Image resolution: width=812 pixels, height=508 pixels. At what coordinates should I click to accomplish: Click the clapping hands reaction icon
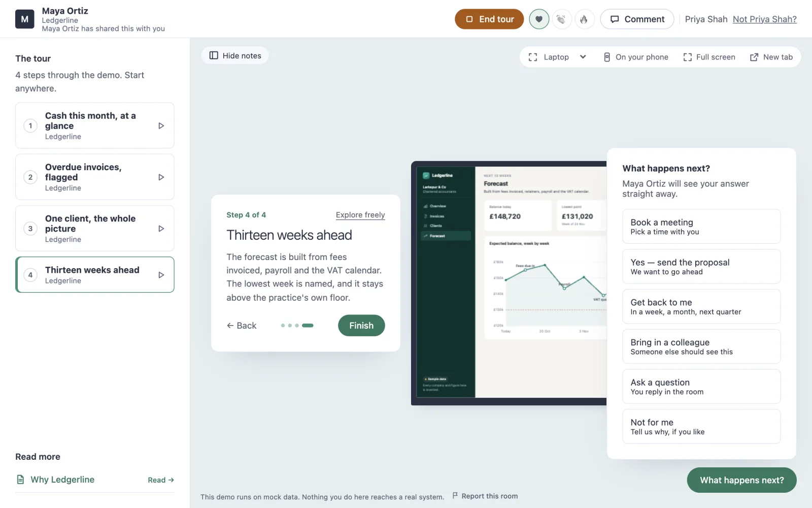pos(561,19)
